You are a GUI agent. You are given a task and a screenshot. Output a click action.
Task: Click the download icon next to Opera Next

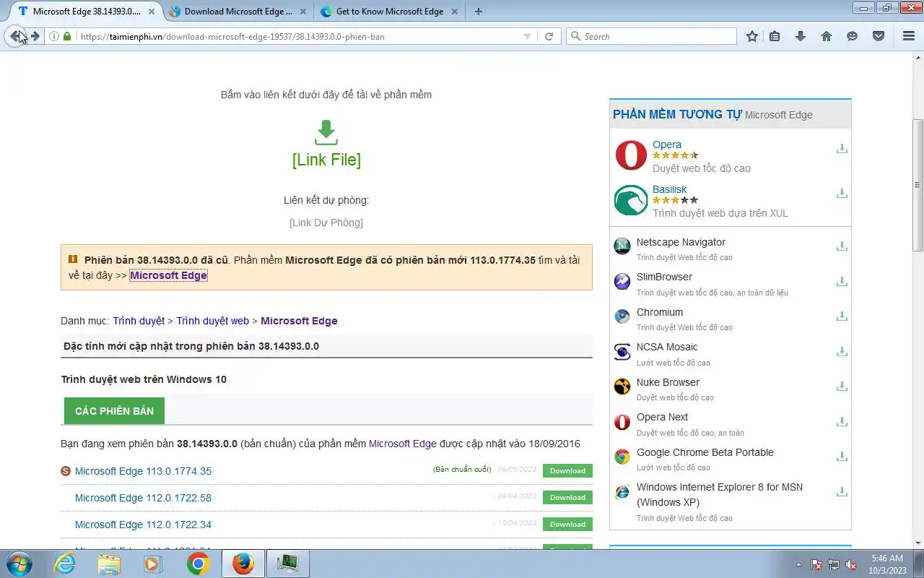pyautogui.click(x=842, y=421)
